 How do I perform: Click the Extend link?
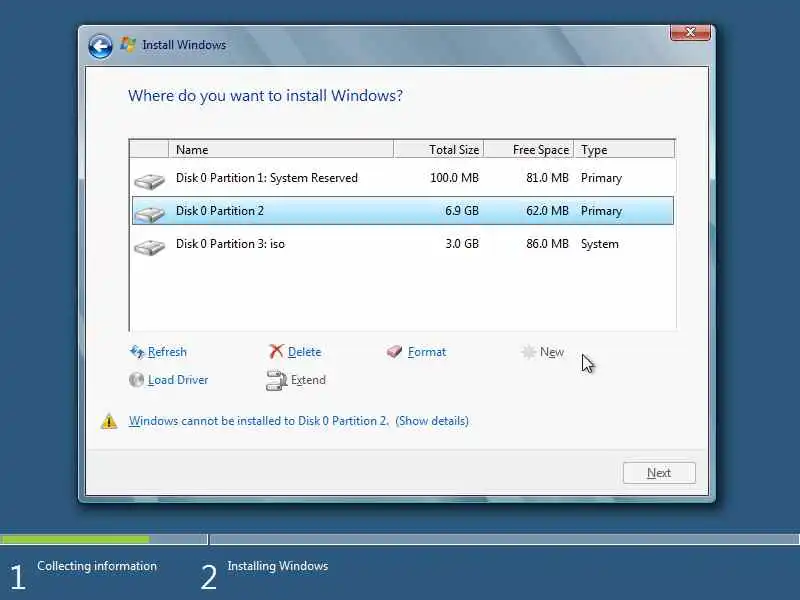coord(308,380)
